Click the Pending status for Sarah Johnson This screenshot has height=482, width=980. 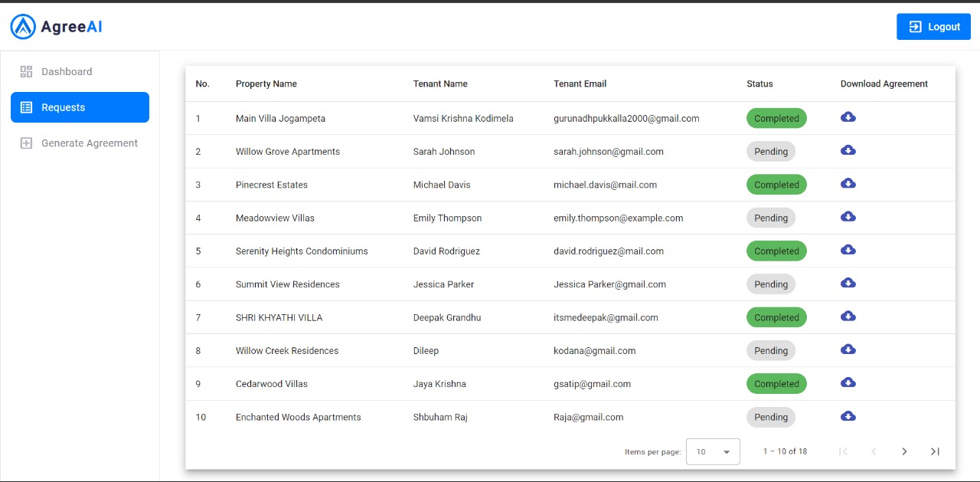click(x=771, y=152)
